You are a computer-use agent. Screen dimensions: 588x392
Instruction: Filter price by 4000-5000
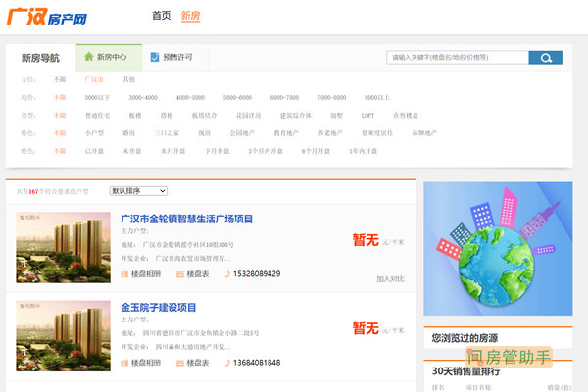pyautogui.click(x=190, y=98)
